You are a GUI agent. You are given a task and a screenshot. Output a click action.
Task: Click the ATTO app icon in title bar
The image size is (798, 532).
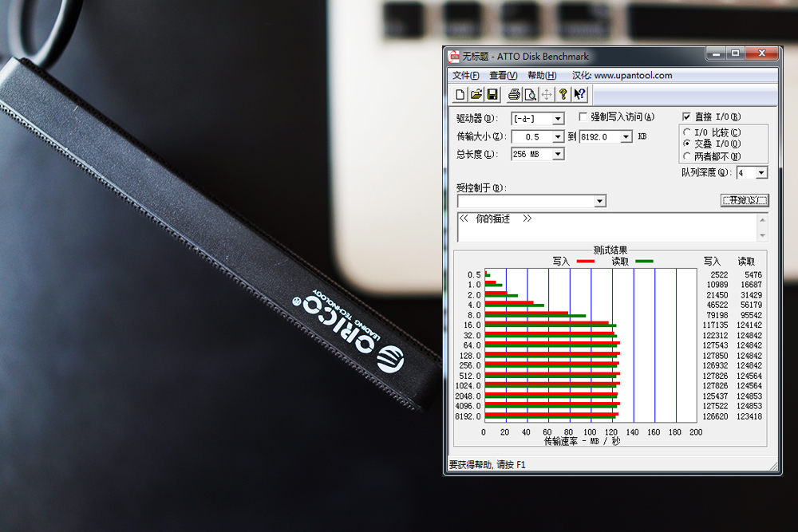[x=453, y=57]
